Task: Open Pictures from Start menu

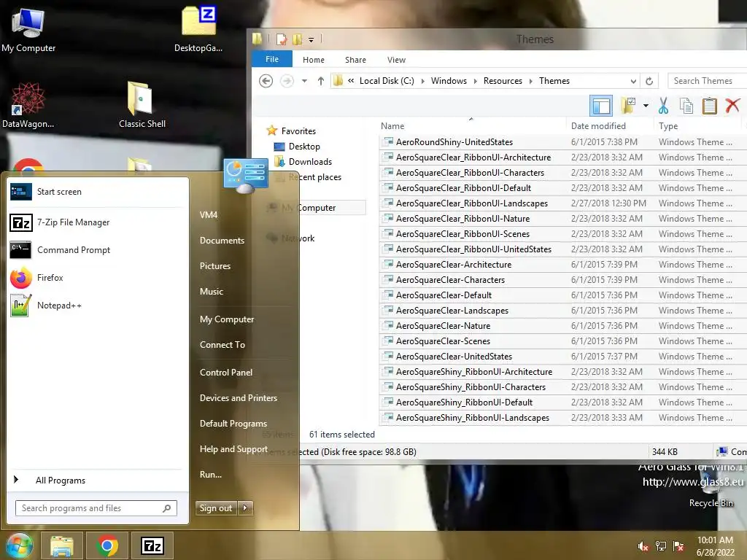Action: pyautogui.click(x=215, y=266)
